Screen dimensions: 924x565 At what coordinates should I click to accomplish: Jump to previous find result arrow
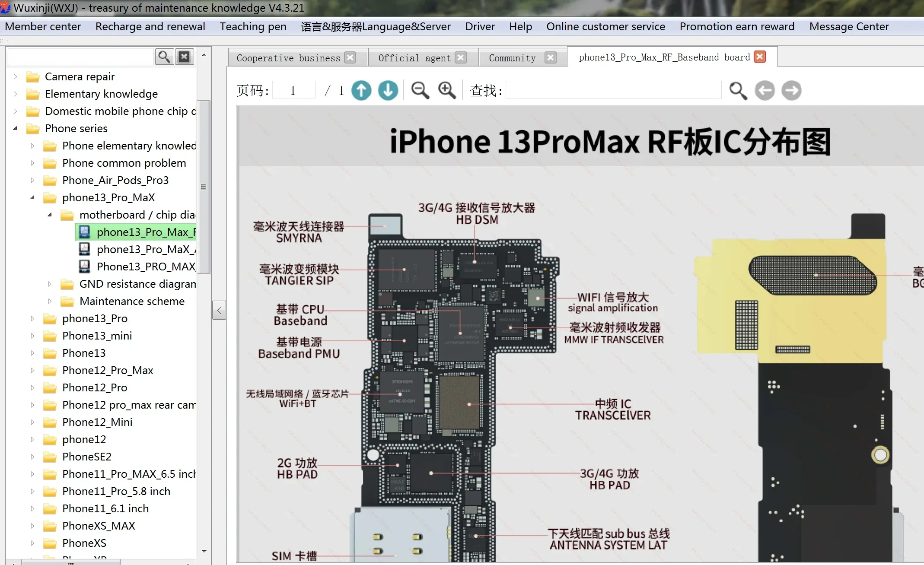[765, 90]
